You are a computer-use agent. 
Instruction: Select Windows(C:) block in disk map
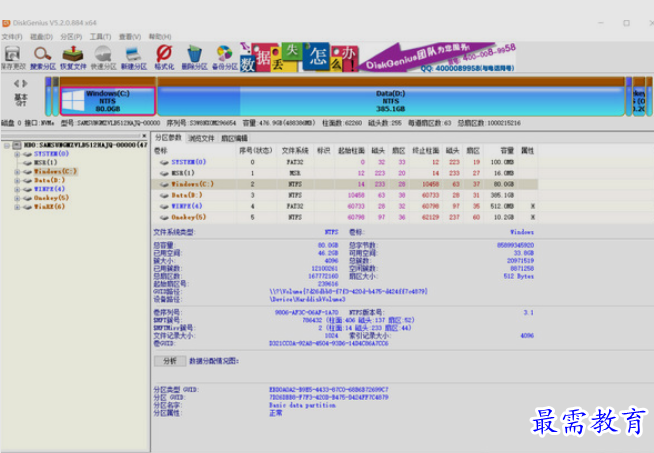(x=108, y=101)
